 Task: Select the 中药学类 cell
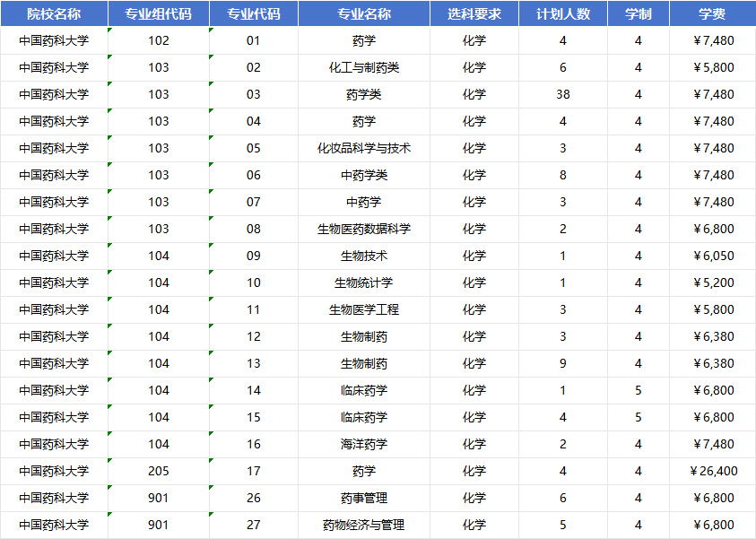364,175
